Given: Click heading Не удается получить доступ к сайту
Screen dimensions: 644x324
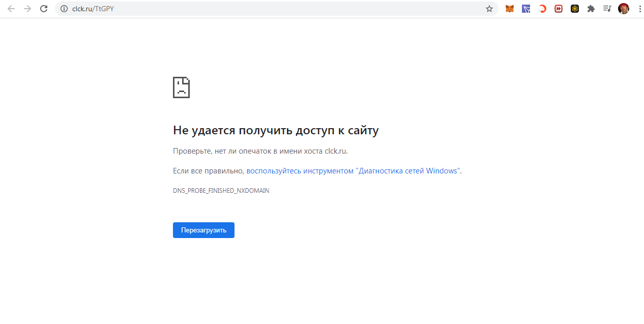Looking at the screenshot, I should (x=276, y=131).
